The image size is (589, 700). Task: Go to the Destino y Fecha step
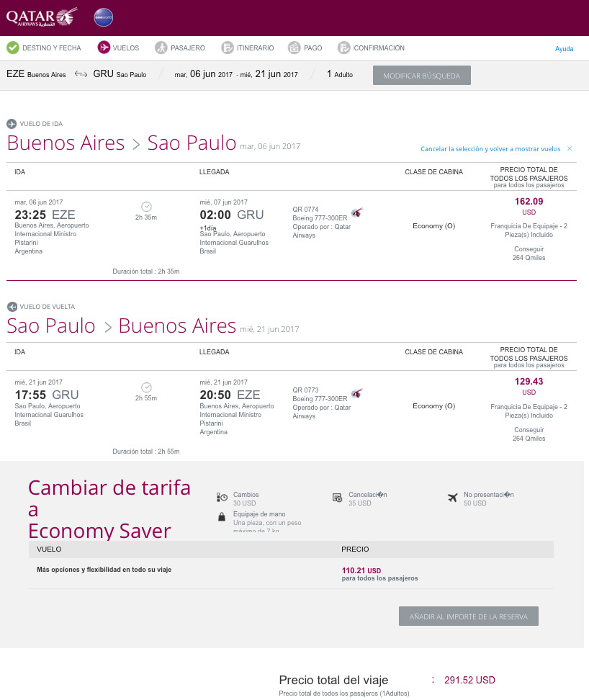coord(52,48)
